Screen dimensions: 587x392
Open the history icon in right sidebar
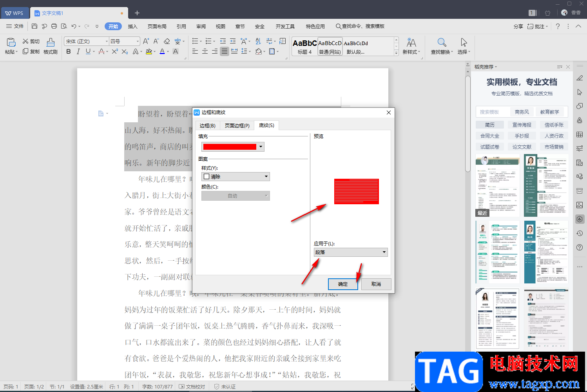click(580, 233)
